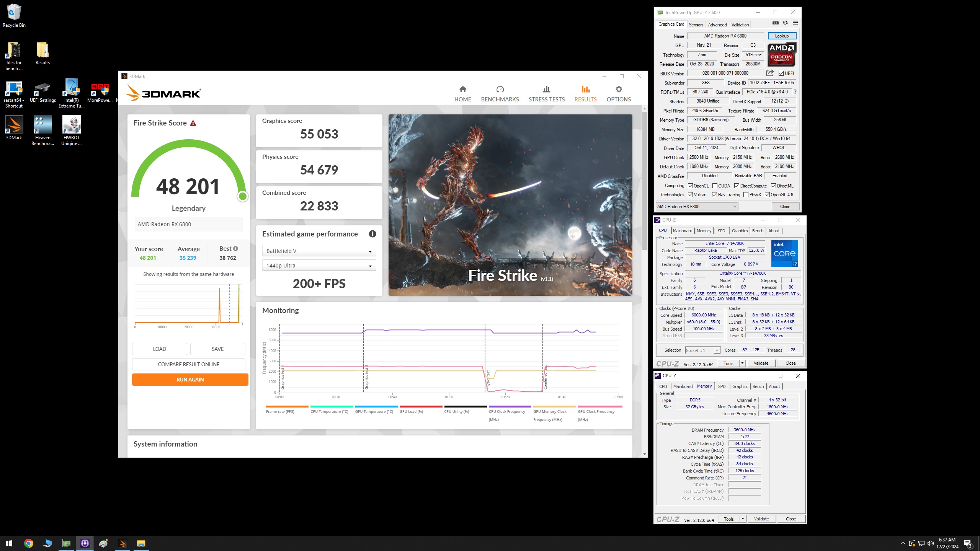Open 3DMark OPTIONS gear
The height and width of the screenshot is (551, 980).
click(619, 94)
